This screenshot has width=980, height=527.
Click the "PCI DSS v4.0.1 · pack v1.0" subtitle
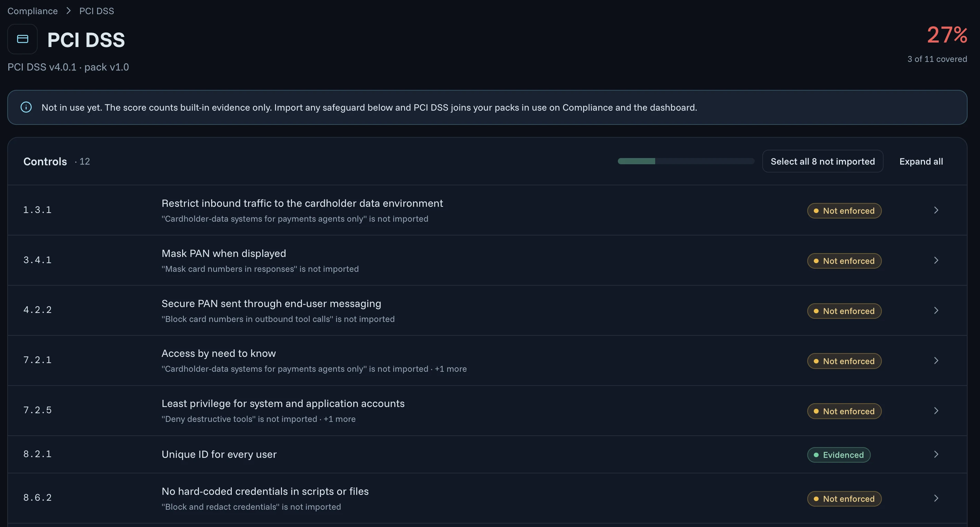coord(68,67)
